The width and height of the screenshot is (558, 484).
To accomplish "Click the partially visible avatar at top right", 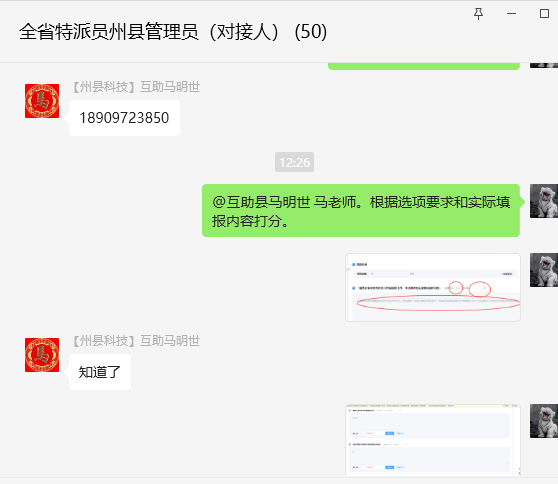I will 544,65.
